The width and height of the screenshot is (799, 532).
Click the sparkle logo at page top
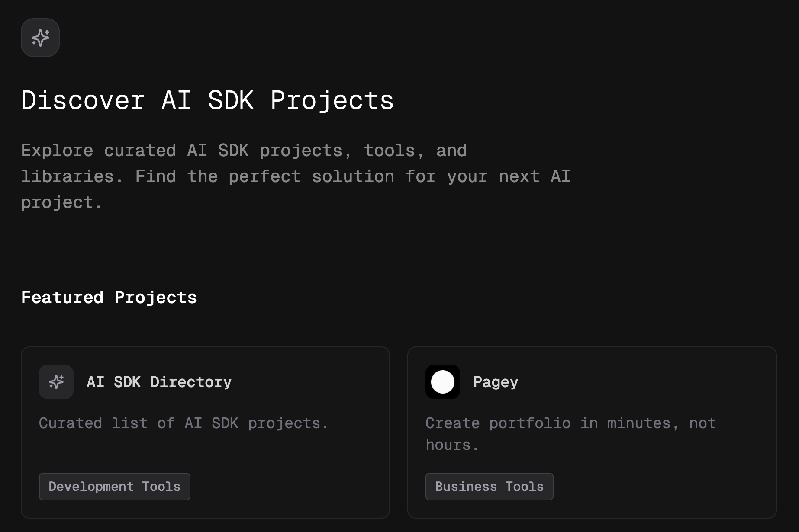[x=40, y=38]
